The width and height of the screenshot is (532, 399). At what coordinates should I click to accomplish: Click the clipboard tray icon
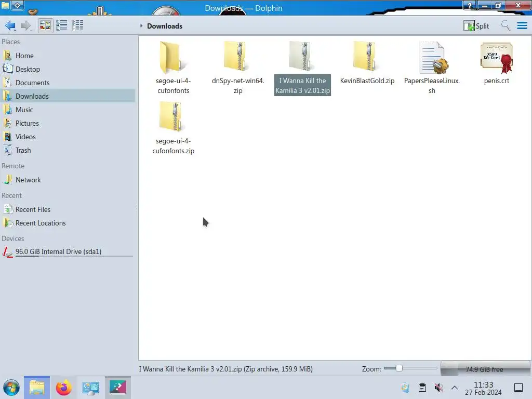[422, 388]
